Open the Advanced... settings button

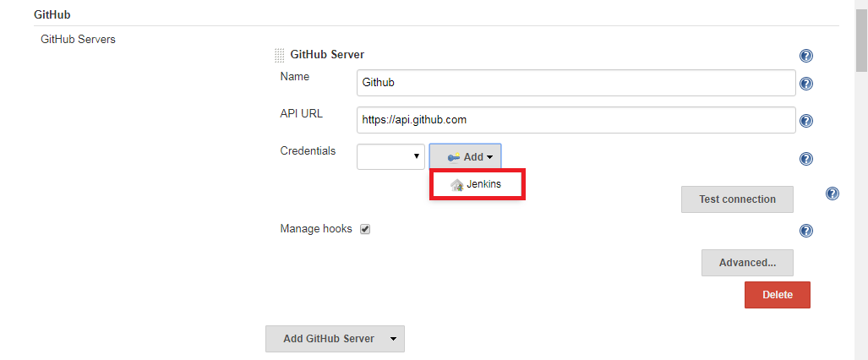[747, 263]
